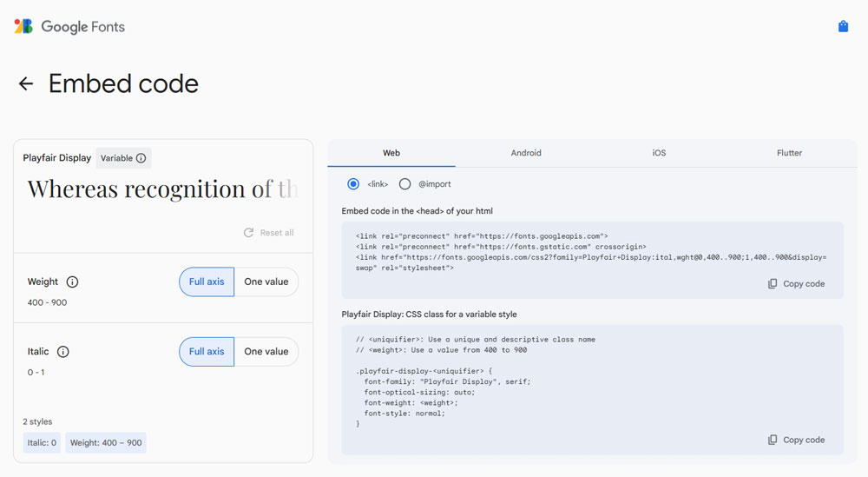The height and width of the screenshot is (477, 868).
Task: Click the Weight info icon
Action: pos(72,282)
